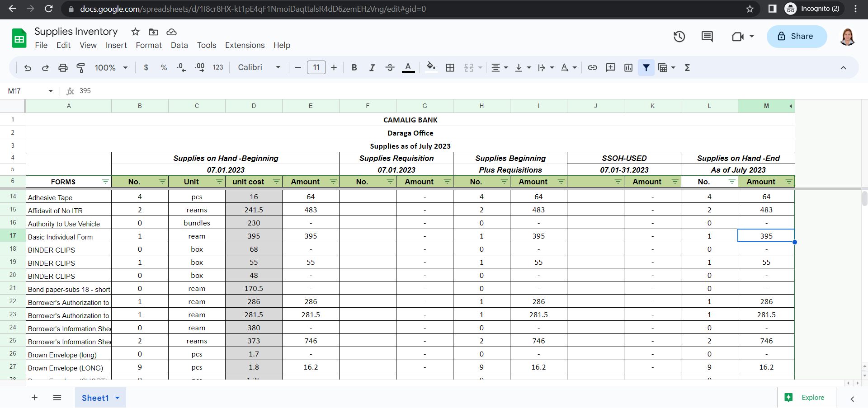The height and width of the screenshot is (408, 868).
Task: Toggle the filter button off
Action: [646, 68]
